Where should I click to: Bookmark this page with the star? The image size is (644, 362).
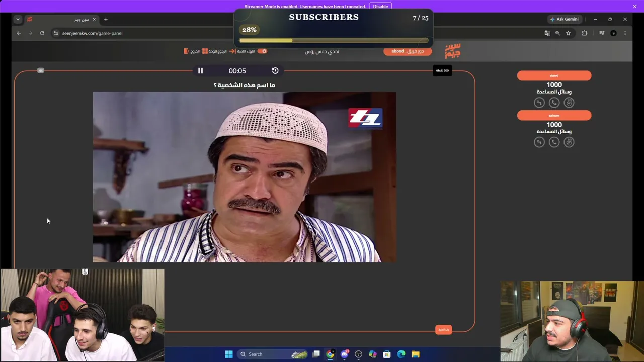coord(568,33)
